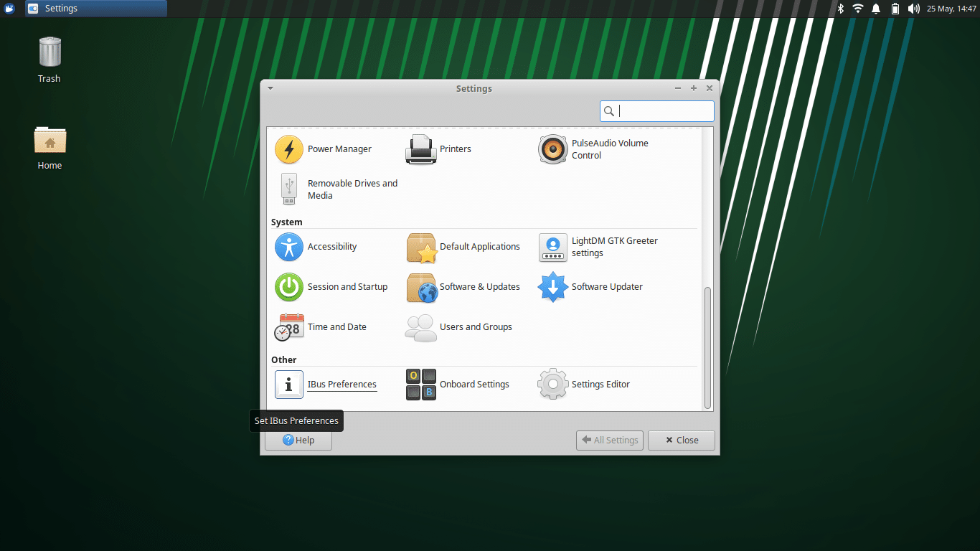Click the Accessibility person icon
This screenshot has width=980, height=551.
coord(289,247)
